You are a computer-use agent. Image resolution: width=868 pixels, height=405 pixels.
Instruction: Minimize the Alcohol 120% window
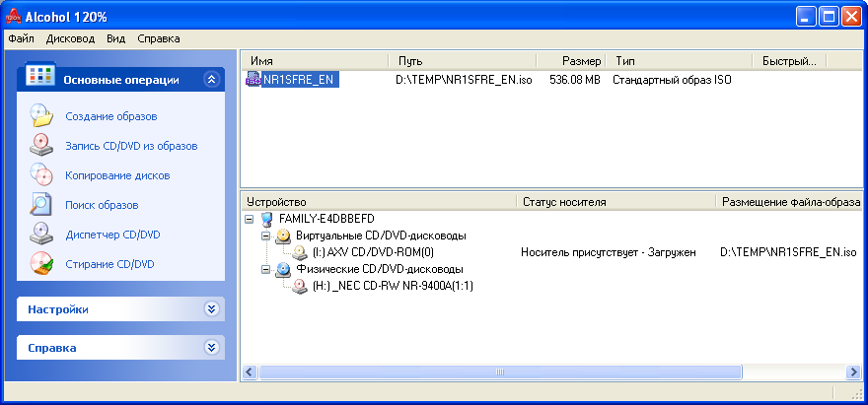click(x=806, y=17)
